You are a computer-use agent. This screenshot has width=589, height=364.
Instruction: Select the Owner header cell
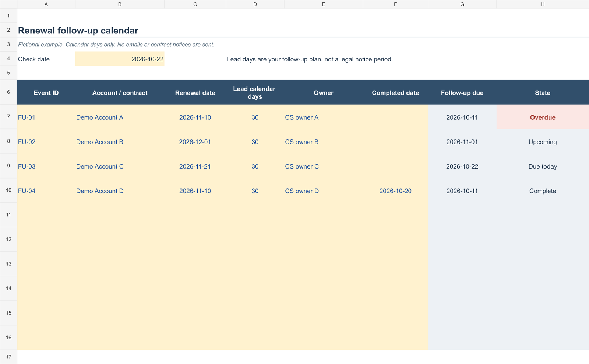(323, 93)
